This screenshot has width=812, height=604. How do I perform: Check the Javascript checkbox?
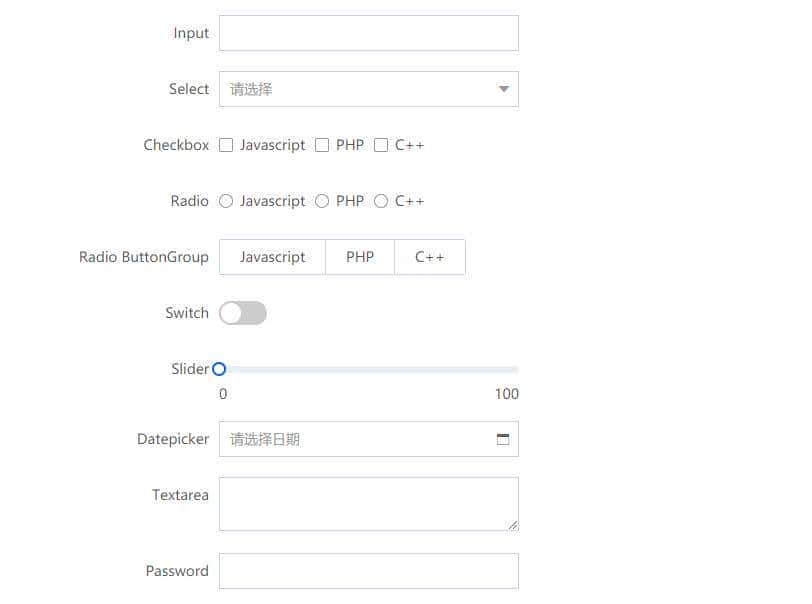[226, 145]
